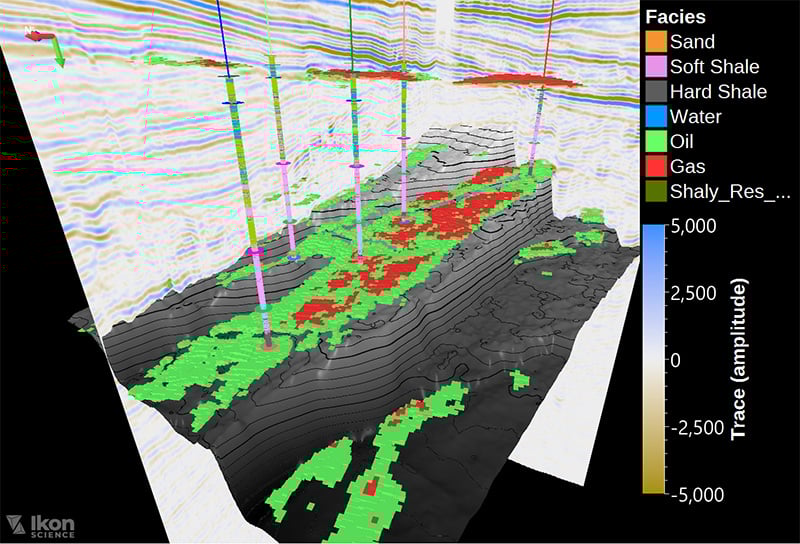Click the olive Shaly_Res legend swatch
The image size is (800, 544).
[656, 192]
